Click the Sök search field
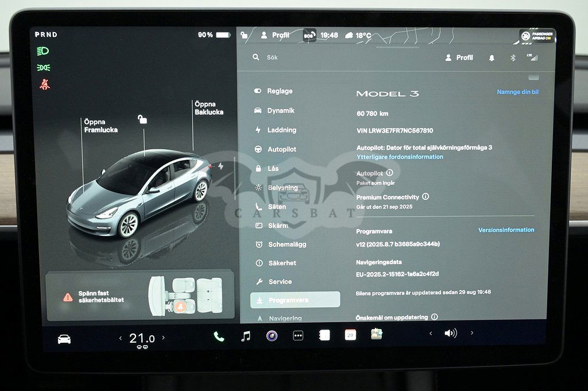 345,58
